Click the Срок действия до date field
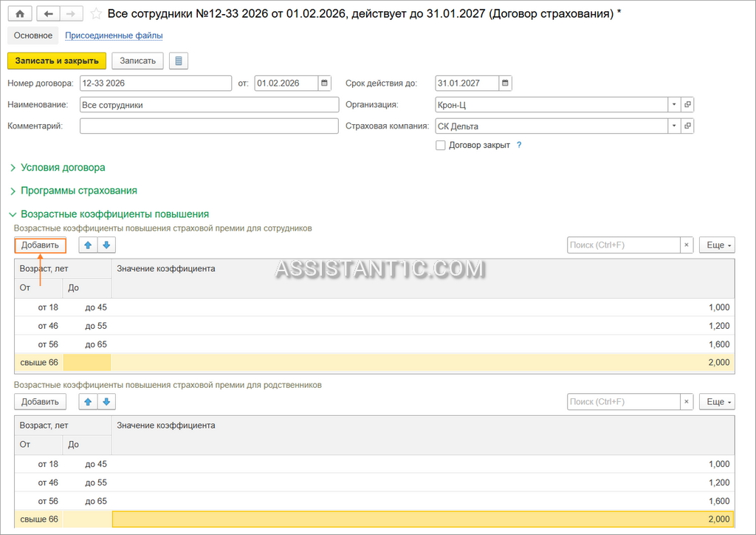 [467, 83]
